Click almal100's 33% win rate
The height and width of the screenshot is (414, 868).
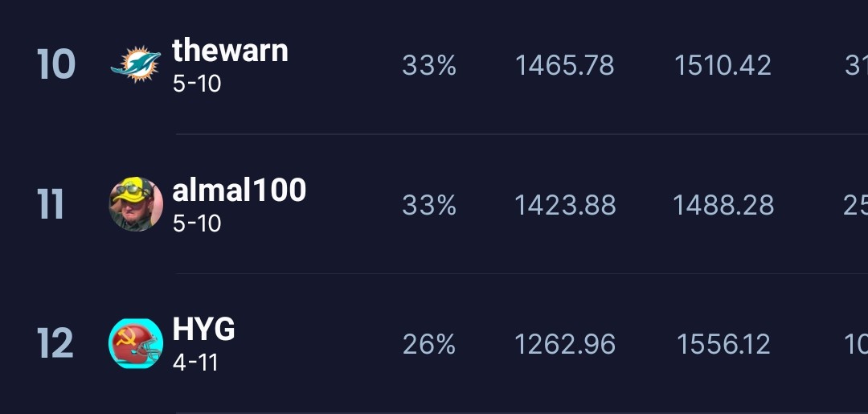[429, 206]
